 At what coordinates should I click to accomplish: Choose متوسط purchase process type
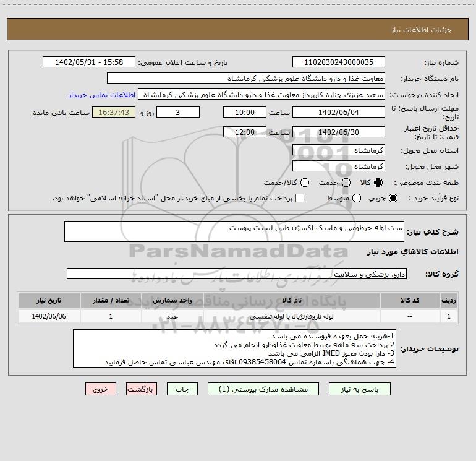click(x=357, y=198)
